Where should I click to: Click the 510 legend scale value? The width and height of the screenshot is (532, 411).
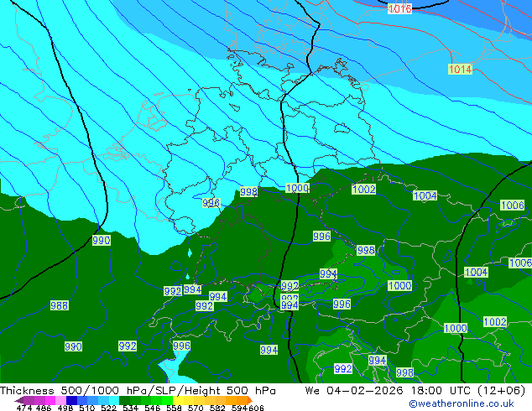[x=87, y=408]
